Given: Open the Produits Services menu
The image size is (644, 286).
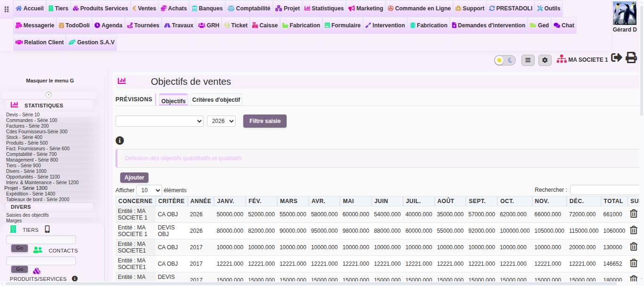Looking at the screenshot, I should pyautogui.click(x=100, y=8).
